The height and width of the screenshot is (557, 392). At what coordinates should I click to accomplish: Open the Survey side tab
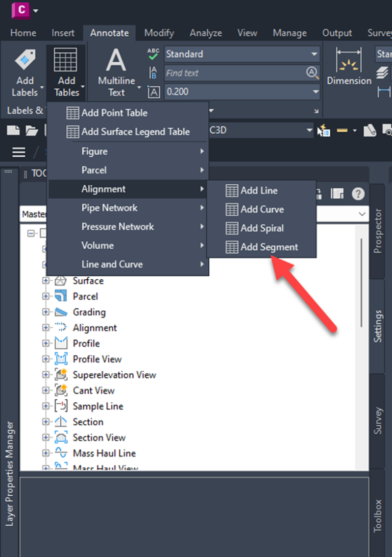click(x=377, y=421)
